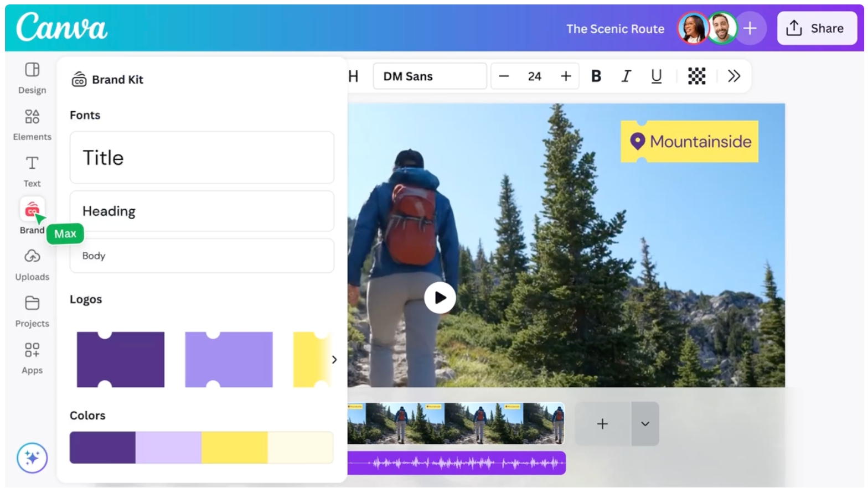Open the Elements sidebar icon

32,116
